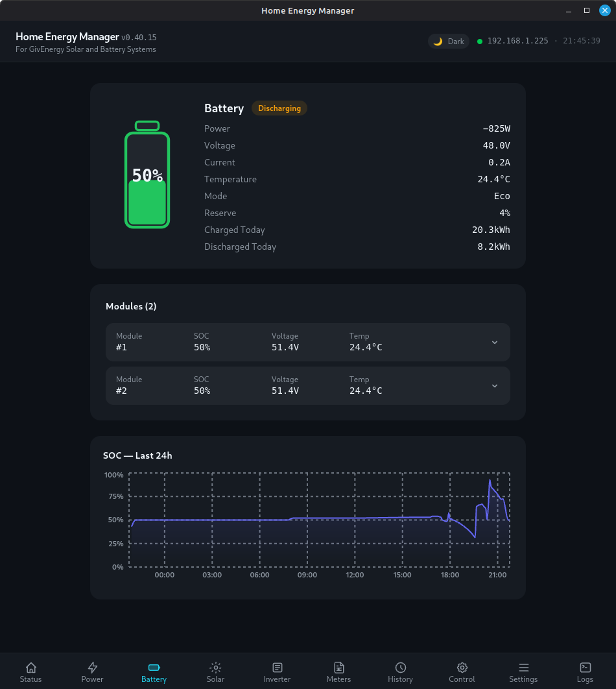Click the SOC chart peak near 21:00

click(x=490, y=480)
